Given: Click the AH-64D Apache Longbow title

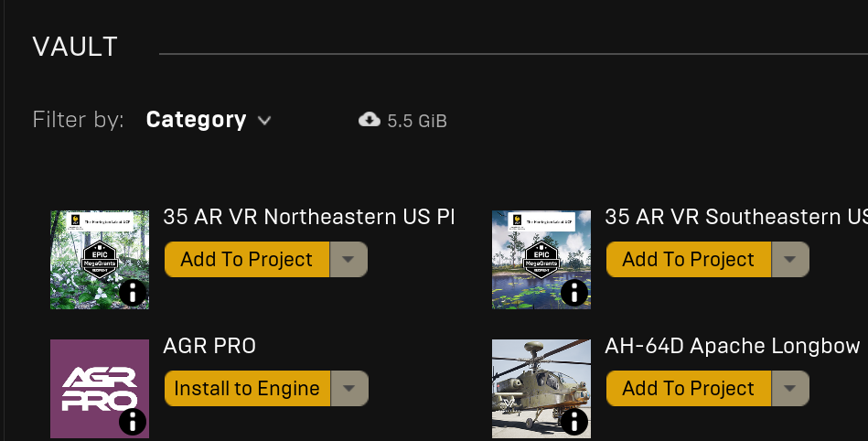Looking at the screenshot, I should tap(733, 346).
